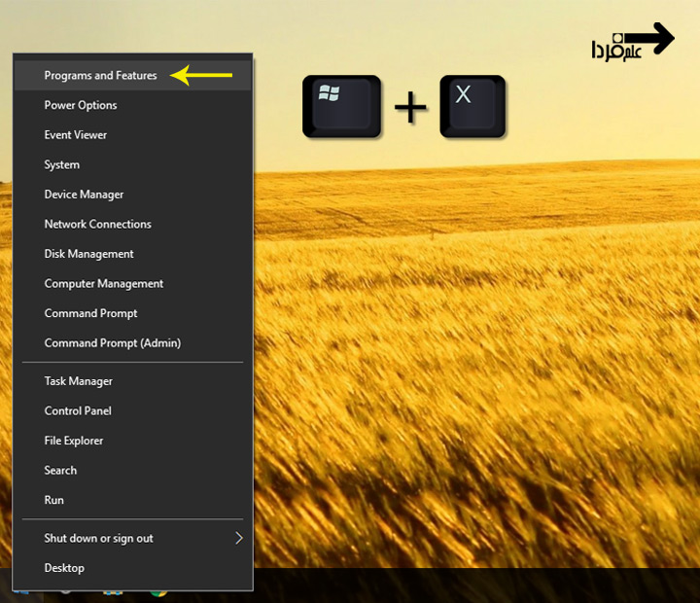Click the X key graphic
The image size is (700, 603).
[472, 106]
